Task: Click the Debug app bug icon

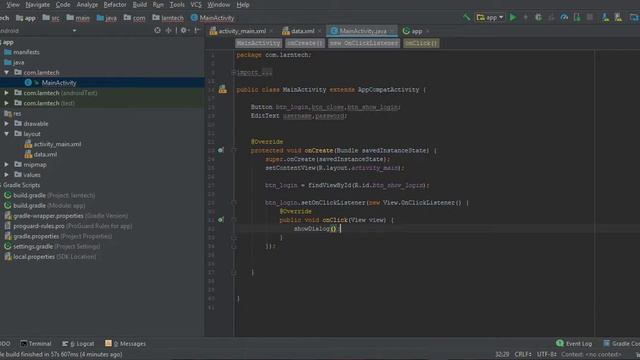Action: (x=538, y=17)
